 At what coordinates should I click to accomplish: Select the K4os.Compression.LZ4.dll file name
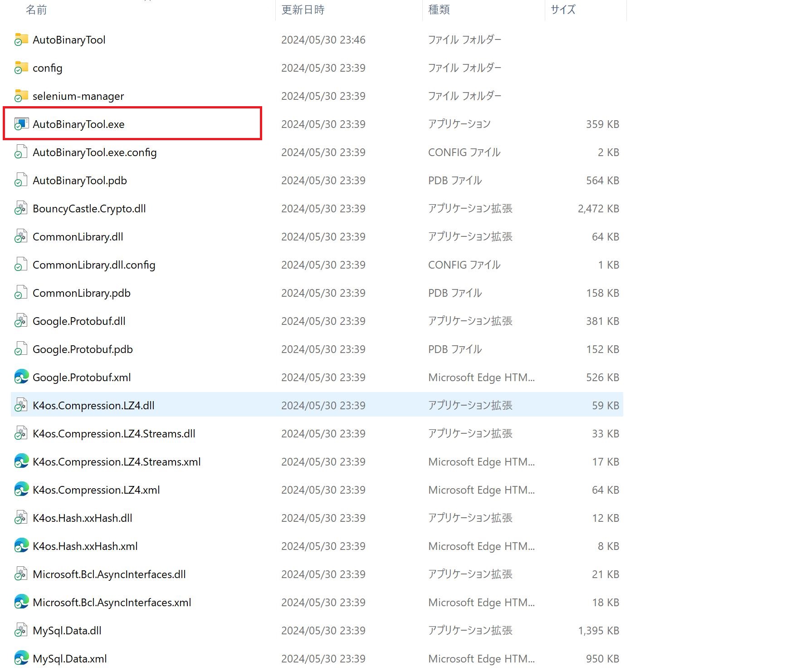pyautogui.click(x=93, y=406)
